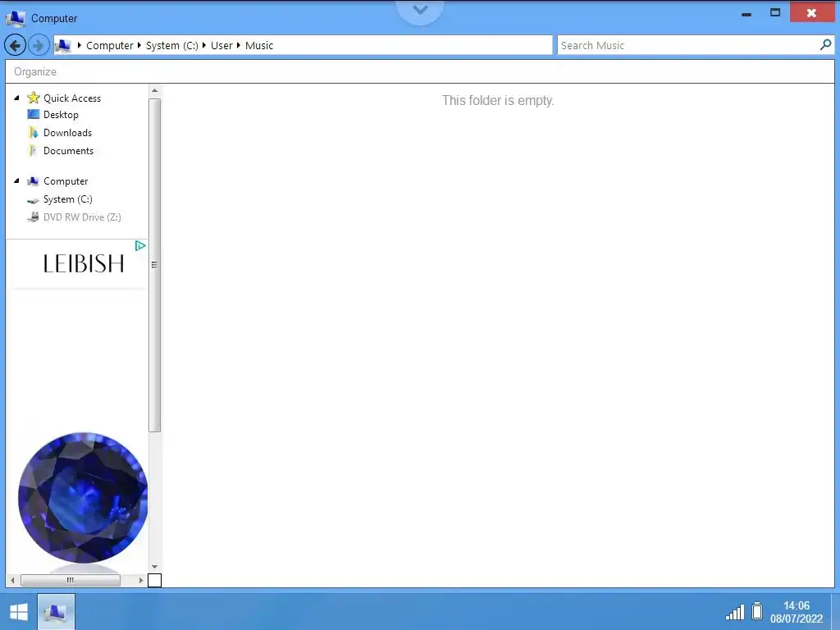Viewport: 840px width, 630px height.
Task: Click the horizontal scrollbar thumb
Action: pos(71,580)
